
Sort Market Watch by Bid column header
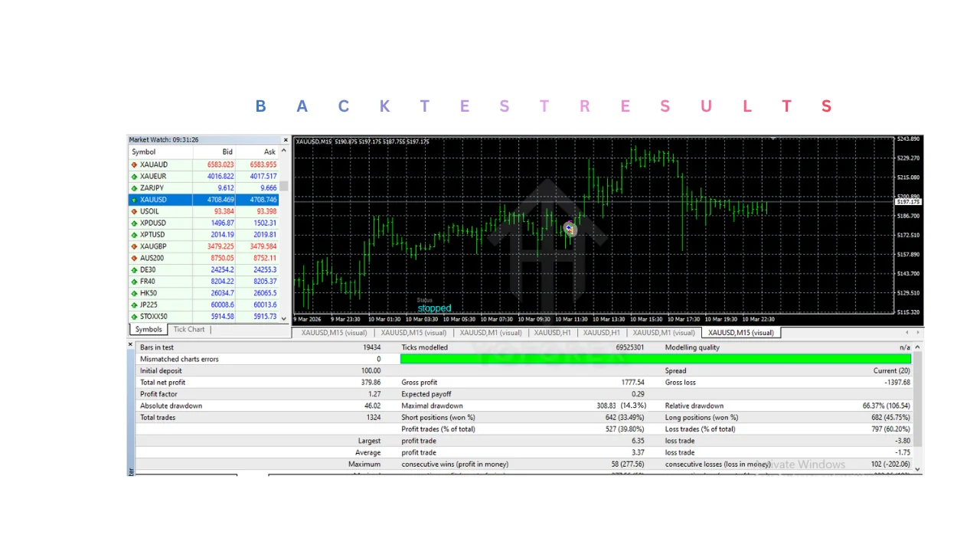(x=227, y=152)
